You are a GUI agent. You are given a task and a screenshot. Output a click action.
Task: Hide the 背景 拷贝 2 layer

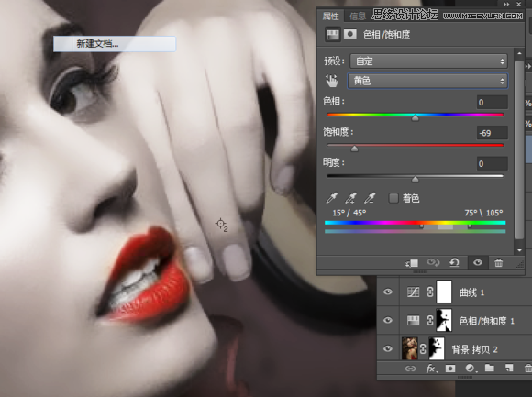(388, 348)
